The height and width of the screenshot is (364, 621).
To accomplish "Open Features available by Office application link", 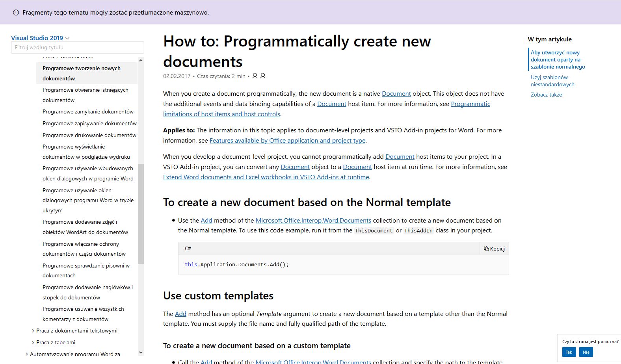I will pyautogui.click(x=288, y=141).
